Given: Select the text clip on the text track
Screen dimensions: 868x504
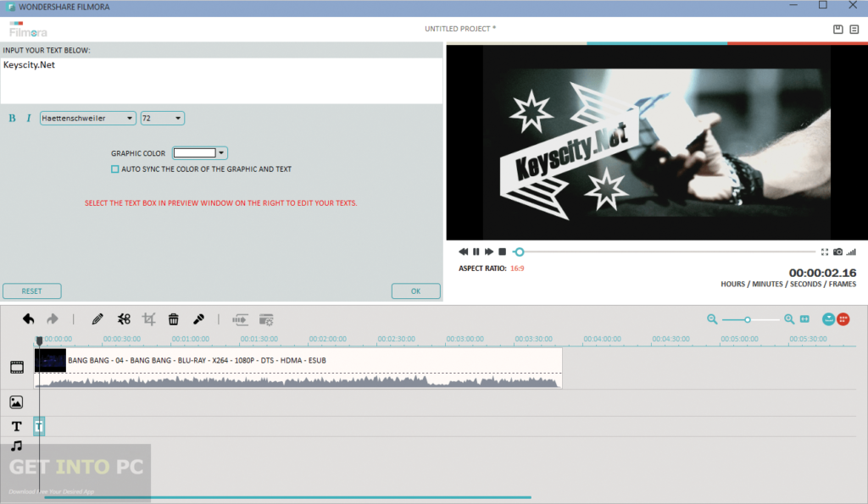Looking at the screenshot, I should pyautogui.click(x=39, y=426).
